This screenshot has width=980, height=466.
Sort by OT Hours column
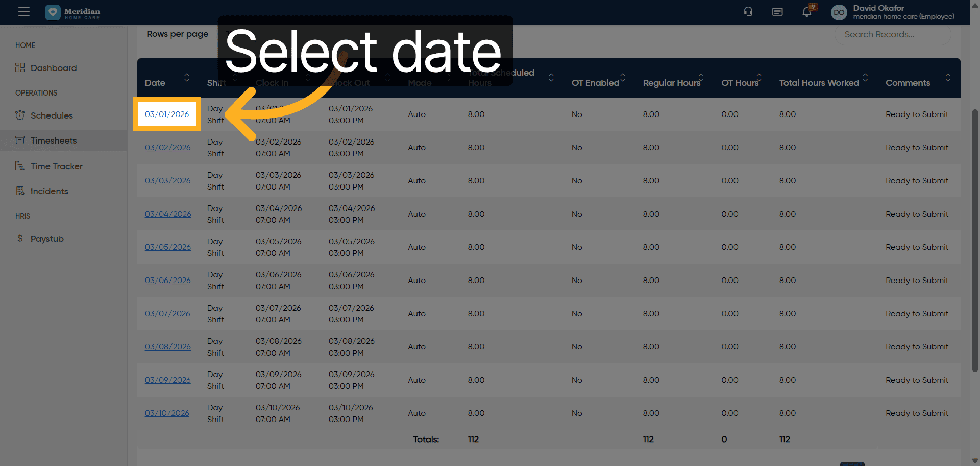[x=759, y=78]
